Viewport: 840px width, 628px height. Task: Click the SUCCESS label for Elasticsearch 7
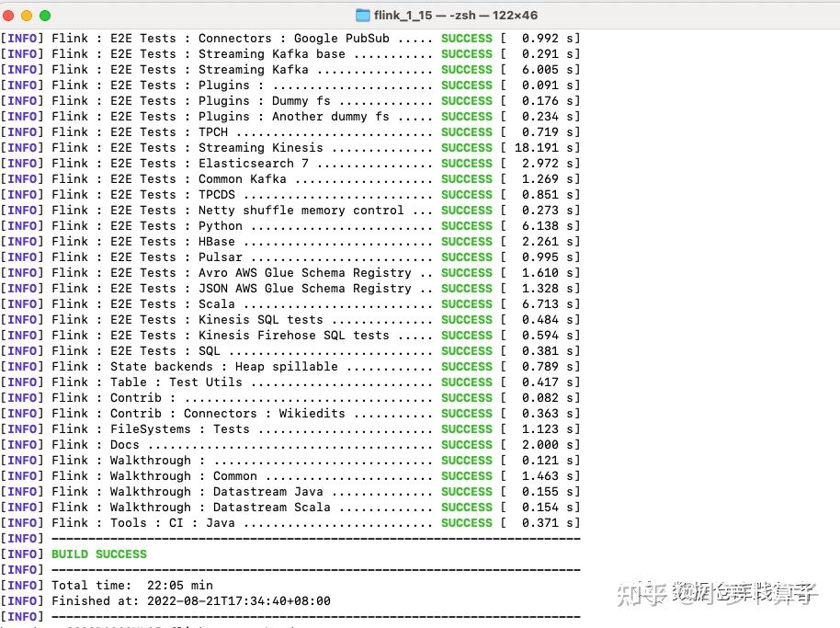pos(466,163)
